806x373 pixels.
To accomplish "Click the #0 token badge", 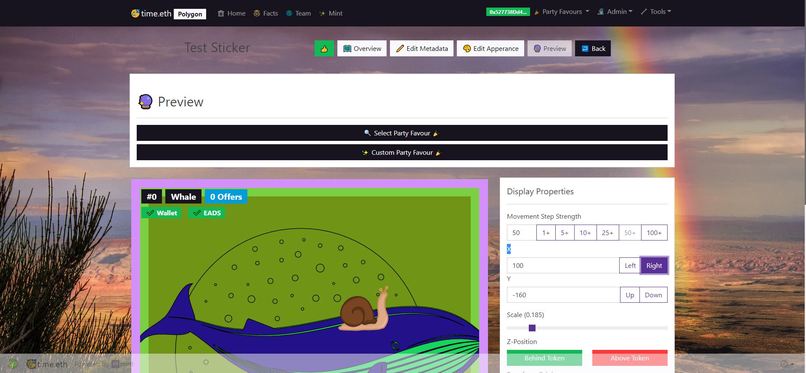I will coord(152,197).
